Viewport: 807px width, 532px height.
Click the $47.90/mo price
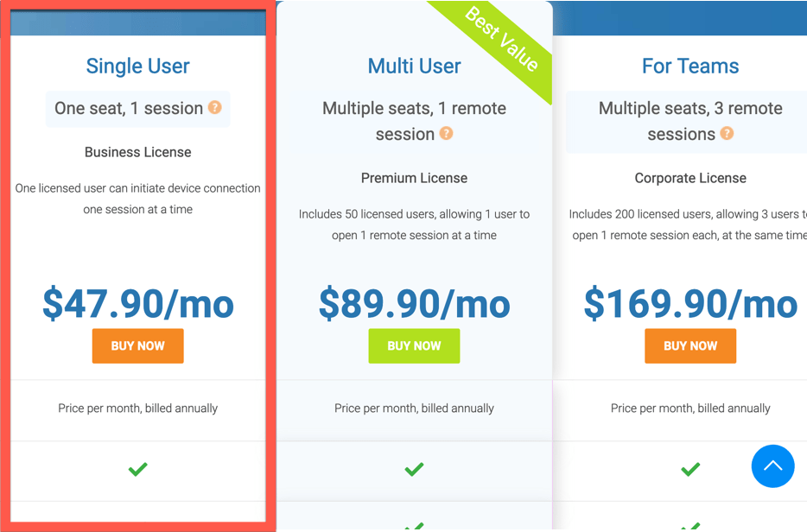pyautogui.click(x=138, y=303)
